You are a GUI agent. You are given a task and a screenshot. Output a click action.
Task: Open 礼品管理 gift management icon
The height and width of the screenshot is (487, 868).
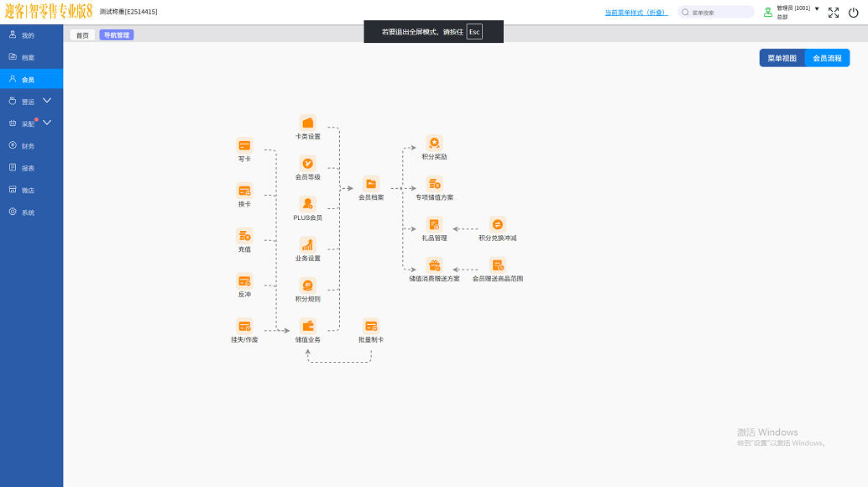(x=434, y=225)
